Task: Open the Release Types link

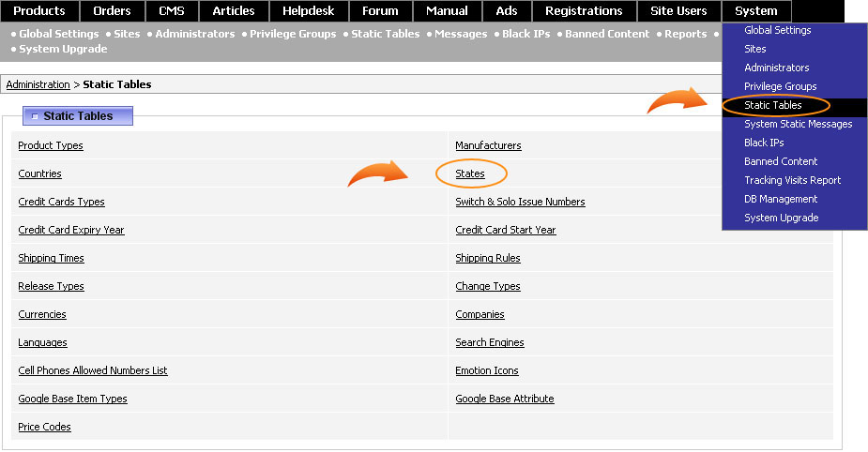Action: click(51, 287)
